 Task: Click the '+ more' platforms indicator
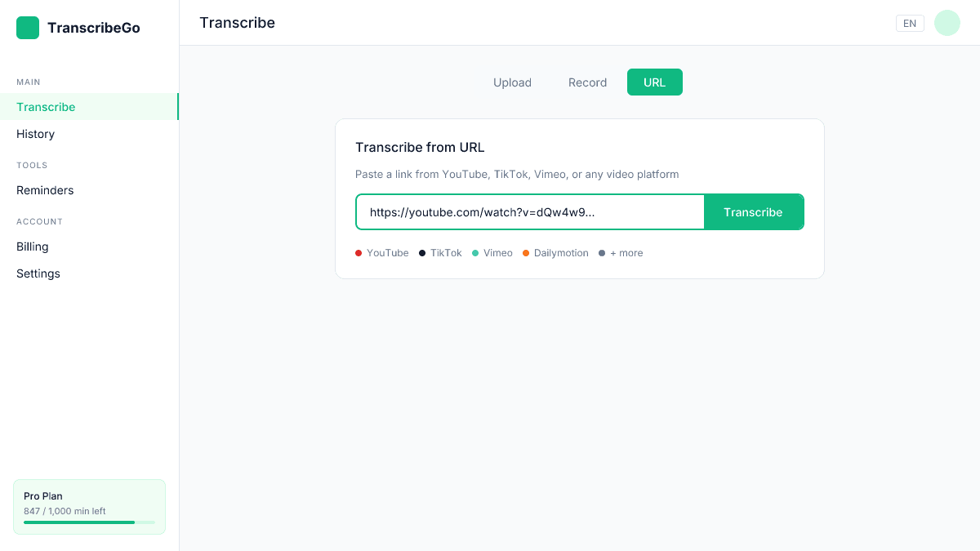621,253
